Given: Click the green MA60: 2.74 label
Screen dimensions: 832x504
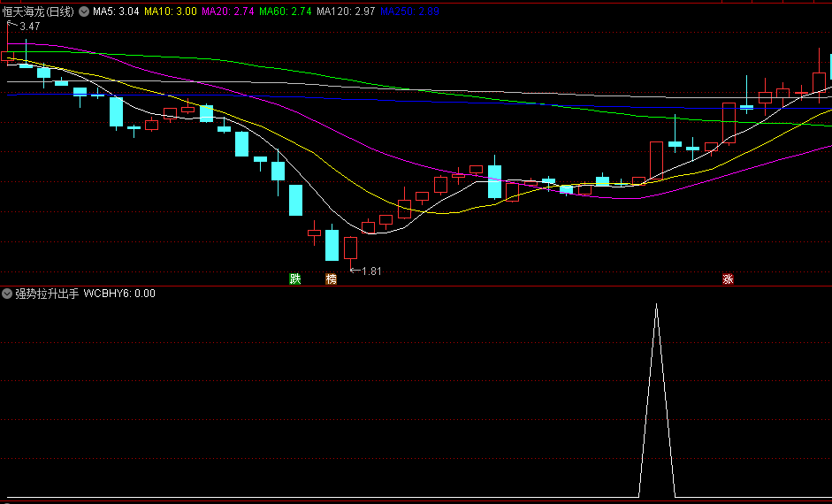Looking at the screenshot, I should (286, 11).
